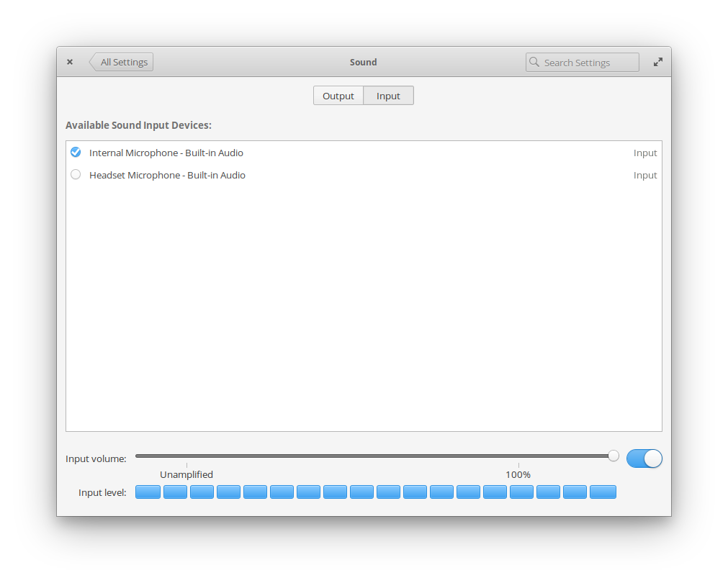Close the Sound settings window
The width and height of the screenshot is (728, 583).
pyautogui.click(x=70, y=62)
